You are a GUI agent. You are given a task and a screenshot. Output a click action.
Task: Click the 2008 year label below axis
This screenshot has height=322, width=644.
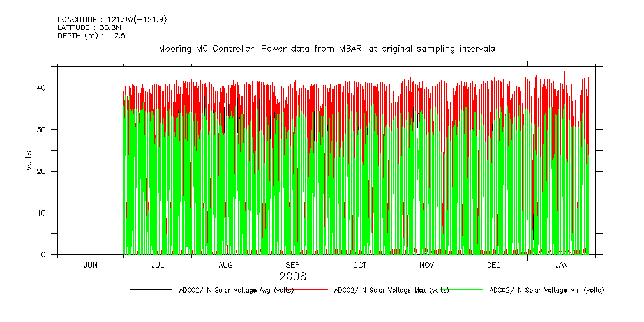pyautogui.click(x=293, y=277)
